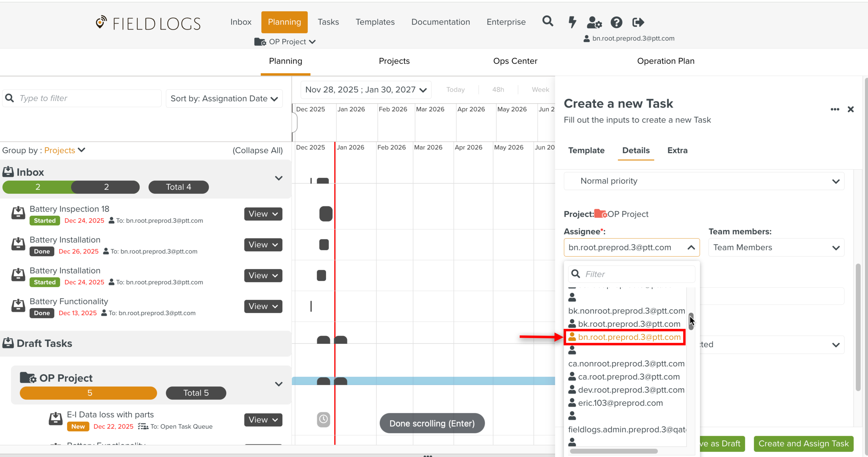Click clock icon on the timeline
The image size is (868, 457).
[x=323, y=419]
